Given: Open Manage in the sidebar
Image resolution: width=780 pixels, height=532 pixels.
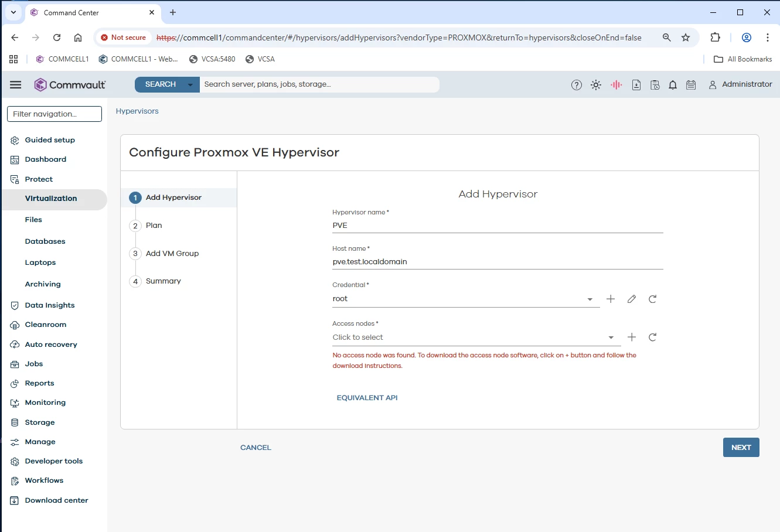Looking at the screenshot, I should (x=40, y=442).
